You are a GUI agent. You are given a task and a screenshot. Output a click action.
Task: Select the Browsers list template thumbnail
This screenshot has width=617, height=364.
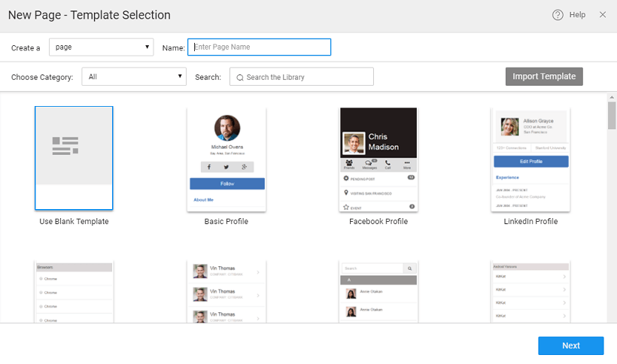click(x=74, y=292)
